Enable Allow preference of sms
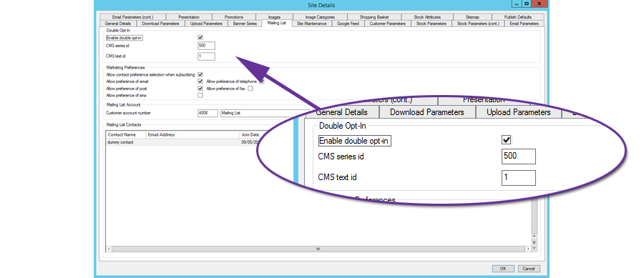Viewport: 644px width, 278px height. (x=200, y=95)
